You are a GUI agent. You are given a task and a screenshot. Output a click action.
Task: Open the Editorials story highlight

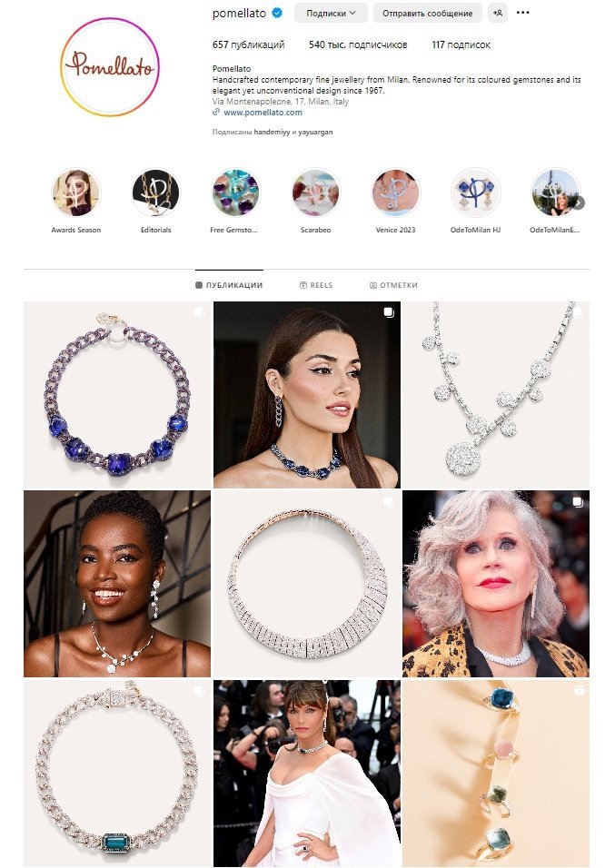[155, 192]
